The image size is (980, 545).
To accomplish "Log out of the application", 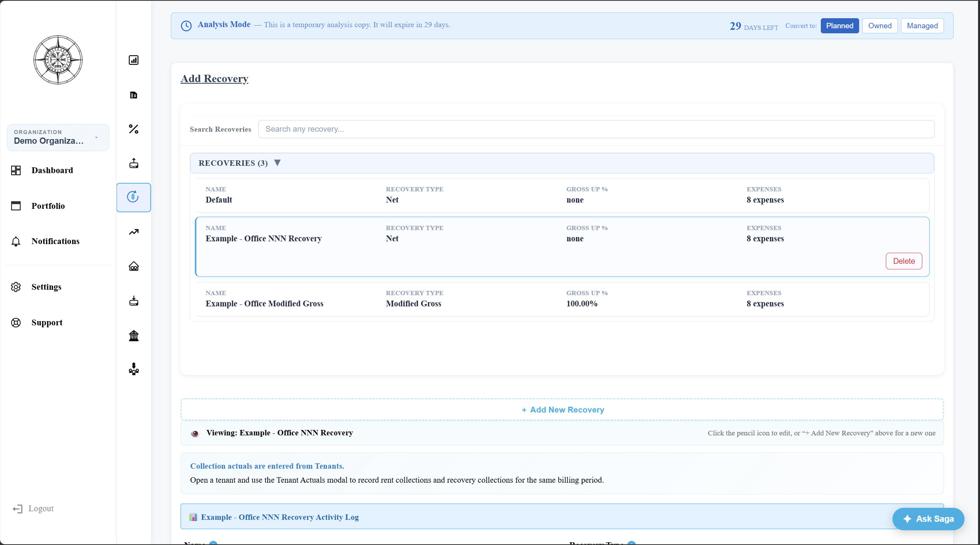I will [41, 509].
